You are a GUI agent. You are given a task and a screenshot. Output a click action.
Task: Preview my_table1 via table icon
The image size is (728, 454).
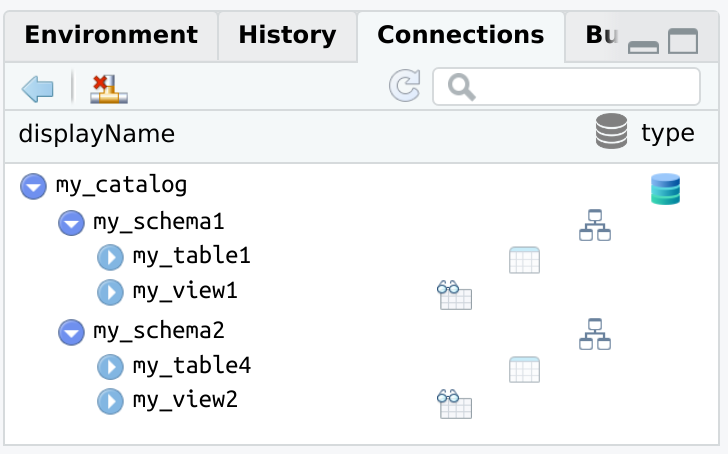tap(524, 260)
